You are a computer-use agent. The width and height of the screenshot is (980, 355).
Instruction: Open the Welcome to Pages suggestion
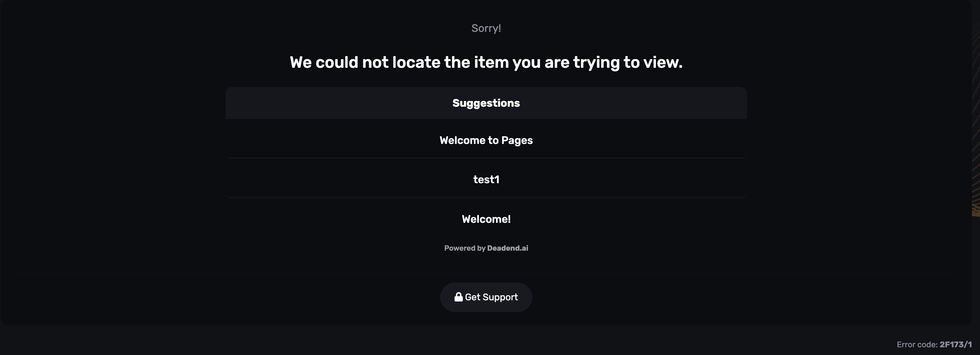click(x=486, y=140)
